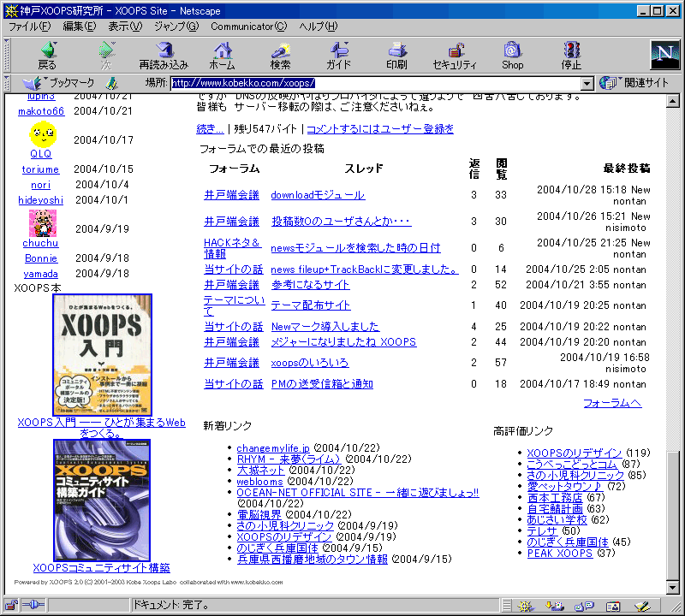The width and height of the screenshot is (685, 616).
Task: Open xoopsのいろいろ thread link
Action: coord(310,363)
